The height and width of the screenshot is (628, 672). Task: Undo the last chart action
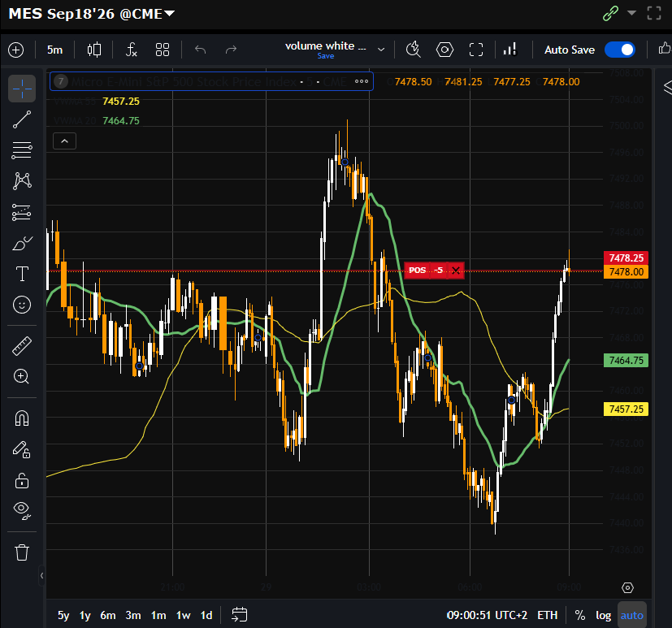200,50
